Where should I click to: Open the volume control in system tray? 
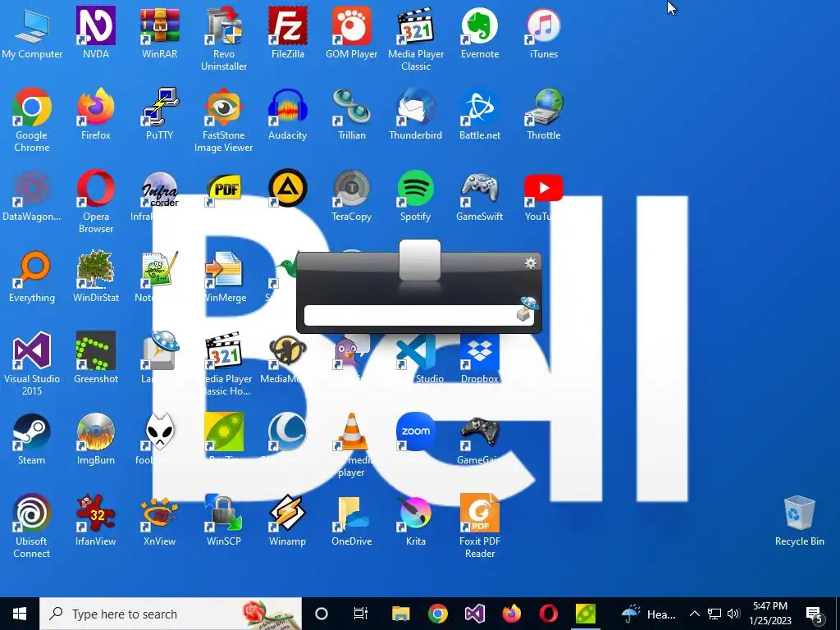(x=734, y=614)
